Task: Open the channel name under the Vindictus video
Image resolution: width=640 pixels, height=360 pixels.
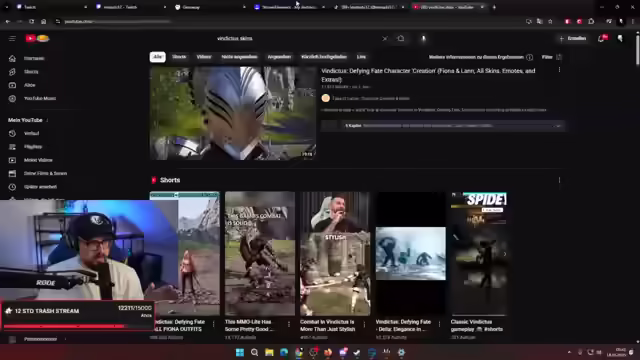Action: click(x=370, y=98)
